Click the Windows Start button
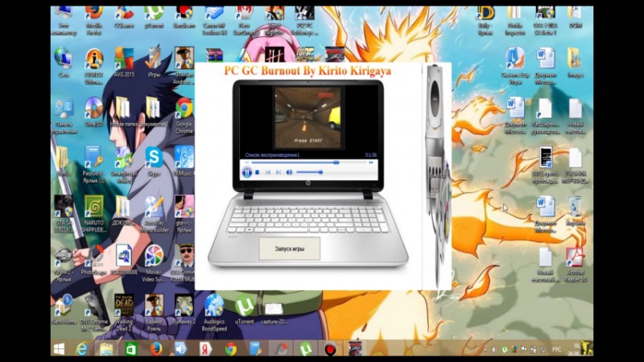This screenshot has width=644, height=362. [59, 348]
